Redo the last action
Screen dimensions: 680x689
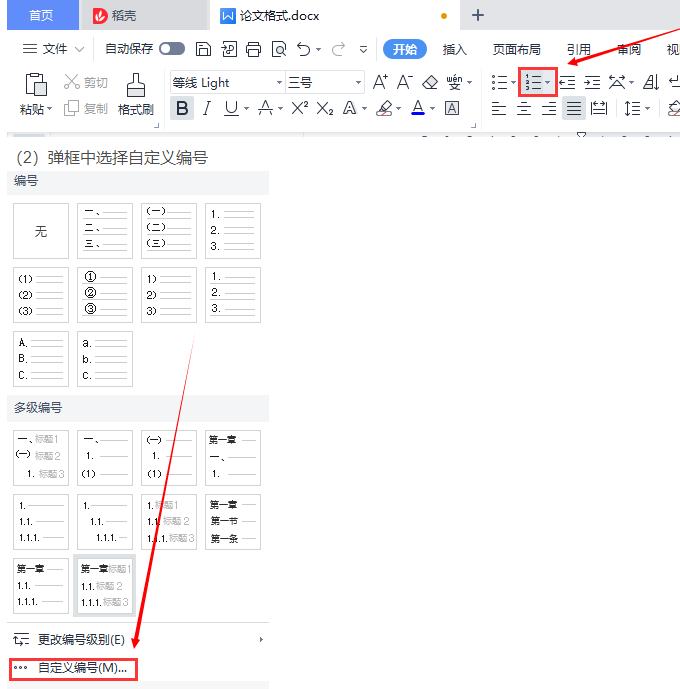[338, 49]
